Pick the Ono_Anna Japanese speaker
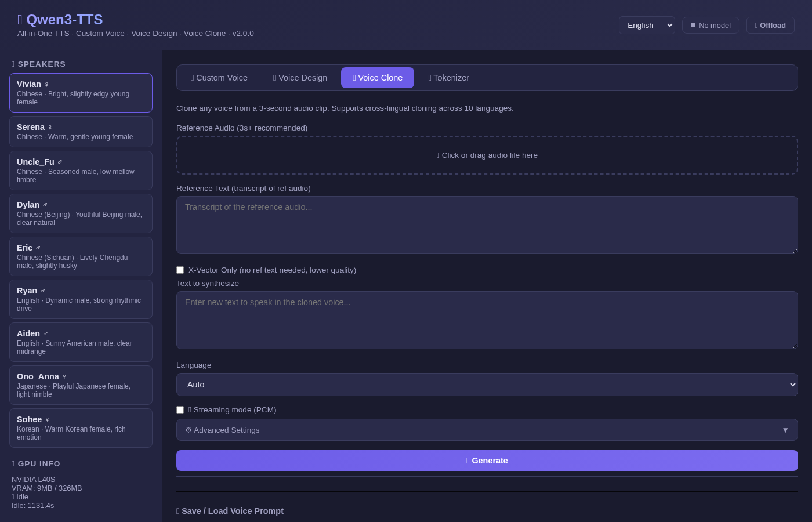812x522 pixels. 81,385
